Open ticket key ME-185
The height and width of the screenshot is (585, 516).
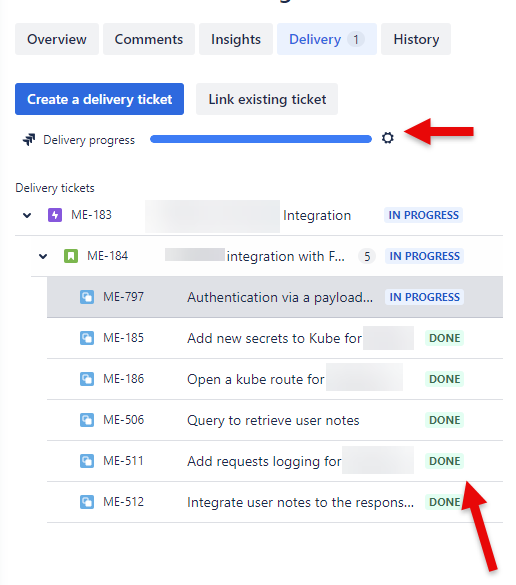click(x=123, y=338)
